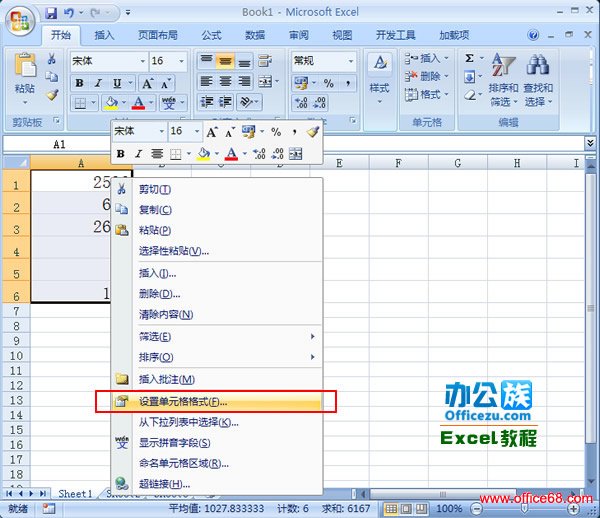Open Sort and Filter in ribbon
This screenshot has width=600, height=518.
[503, 80]
